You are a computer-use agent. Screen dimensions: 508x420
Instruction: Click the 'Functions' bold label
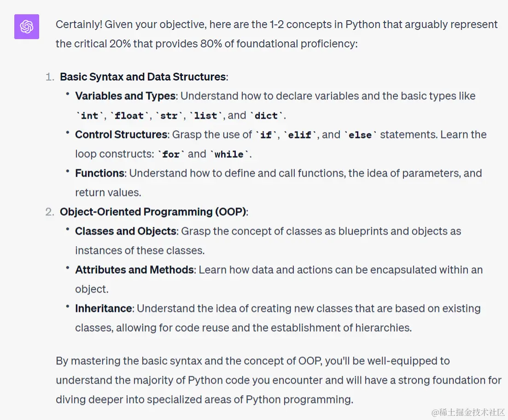(x=100, y=173)
